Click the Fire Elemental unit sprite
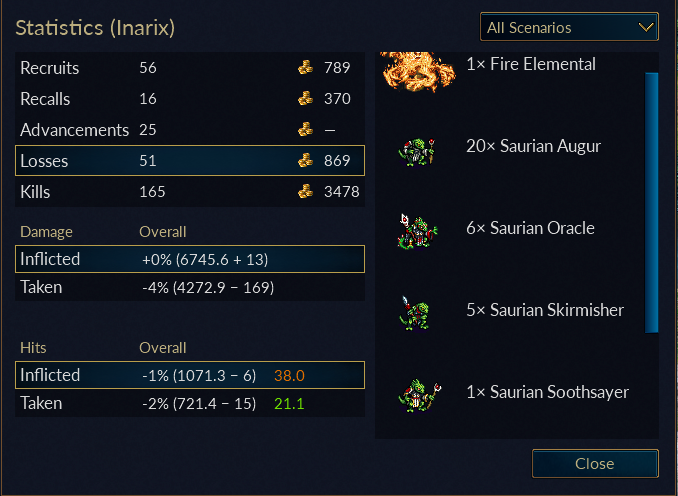This screenshot has width=678, height=496. [x=418, y=71]
